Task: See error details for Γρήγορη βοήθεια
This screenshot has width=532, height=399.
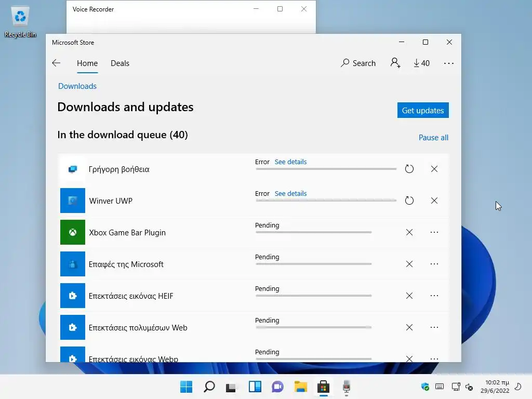Action: tap(290, 162)
